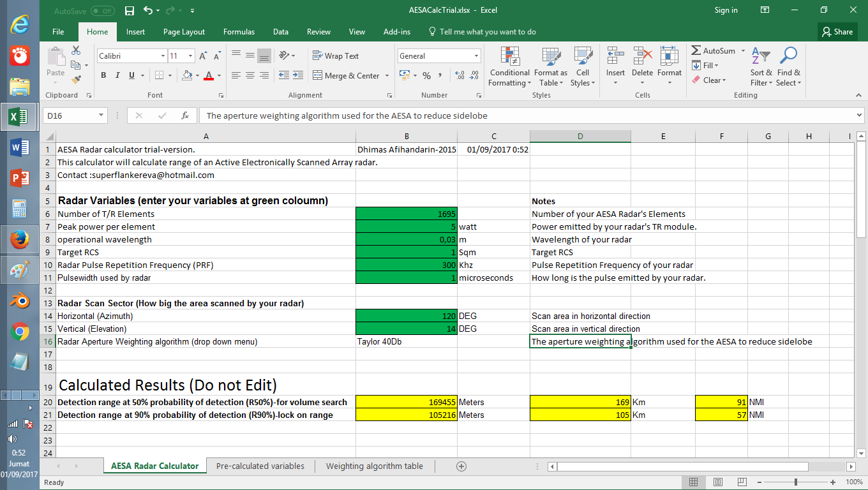868x490 pixels.
Task: Toggle Underline formatting
Action: click(131, 75)
